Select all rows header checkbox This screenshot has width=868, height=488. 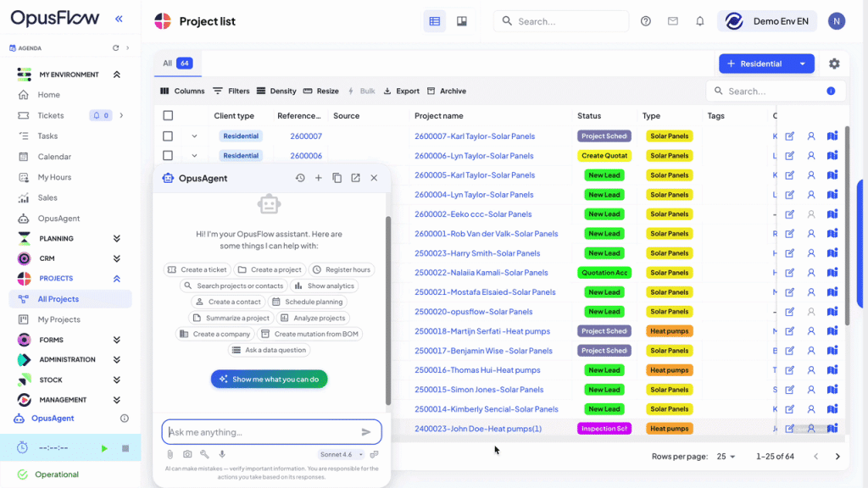pyautogui.click(x=168, y=115)
